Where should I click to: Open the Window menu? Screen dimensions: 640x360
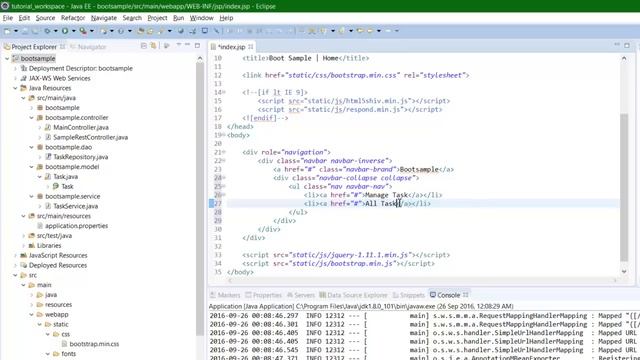pyautogui.click(x=201, y=18)
